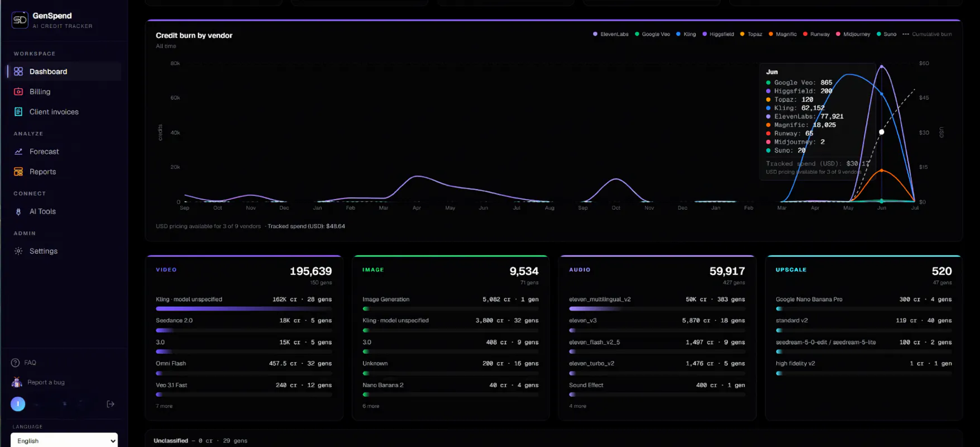This screenshot has height=447, width=980.
Task: Click the high fidelity v2 row label
Action: click(x=795, y=364)
